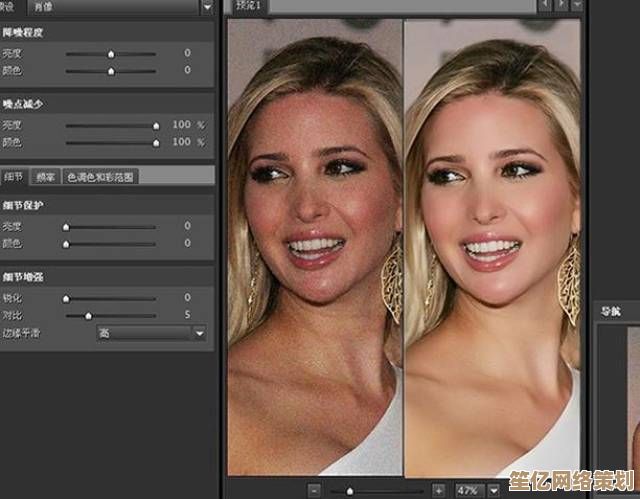Screen dimensions: 640x499
Task: Open the zoom percentage dropdown arrow
Action: click(494, 490)
